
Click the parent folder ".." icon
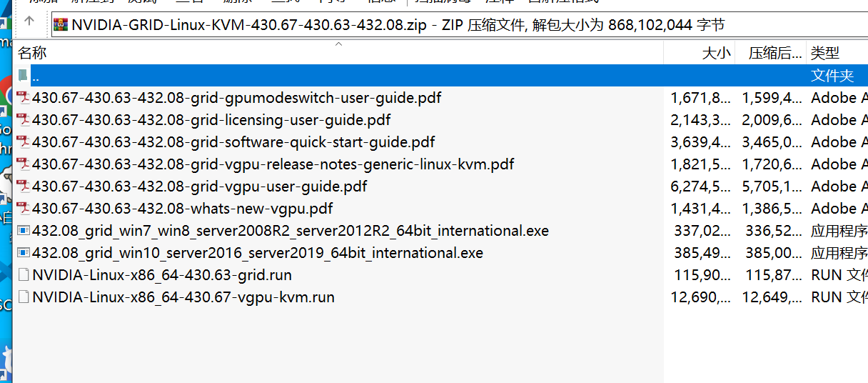(24, 76)
